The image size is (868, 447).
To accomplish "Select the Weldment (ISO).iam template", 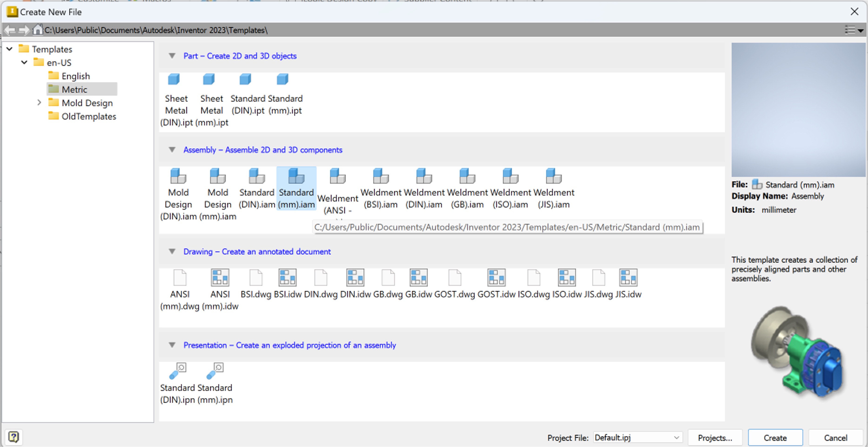I will [510, 189].
